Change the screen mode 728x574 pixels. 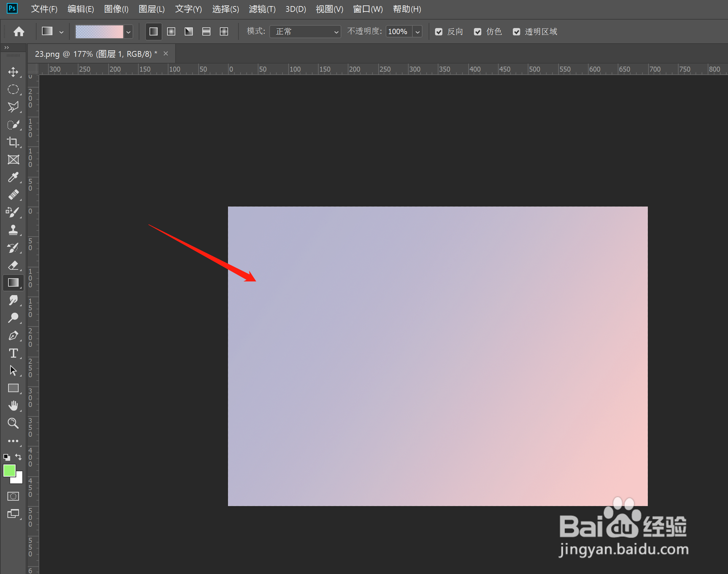point(13,514)
